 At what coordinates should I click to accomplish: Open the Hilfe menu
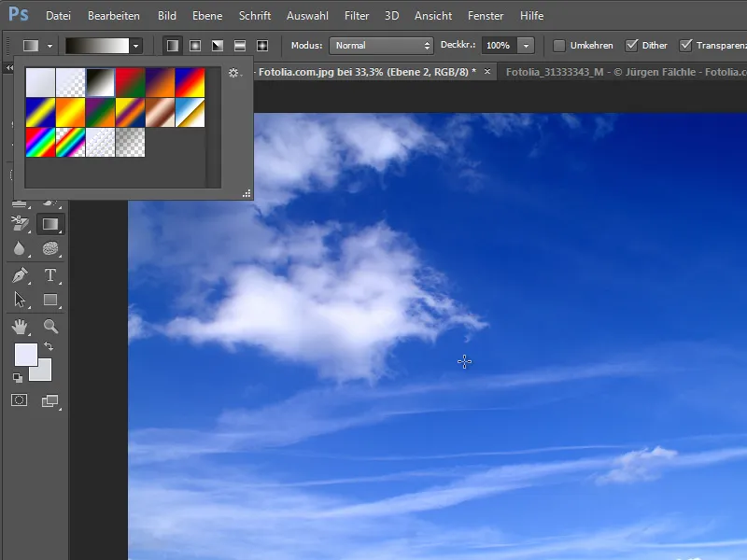[x=531, y=16]
